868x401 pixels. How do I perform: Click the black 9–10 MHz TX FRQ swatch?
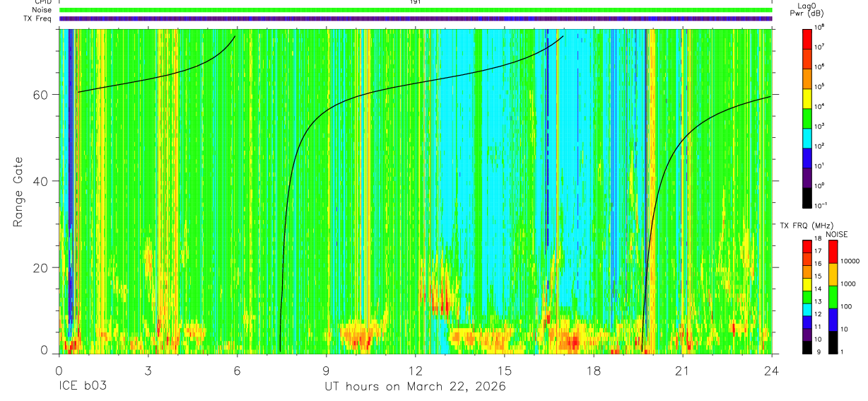(x=808, y=347)
